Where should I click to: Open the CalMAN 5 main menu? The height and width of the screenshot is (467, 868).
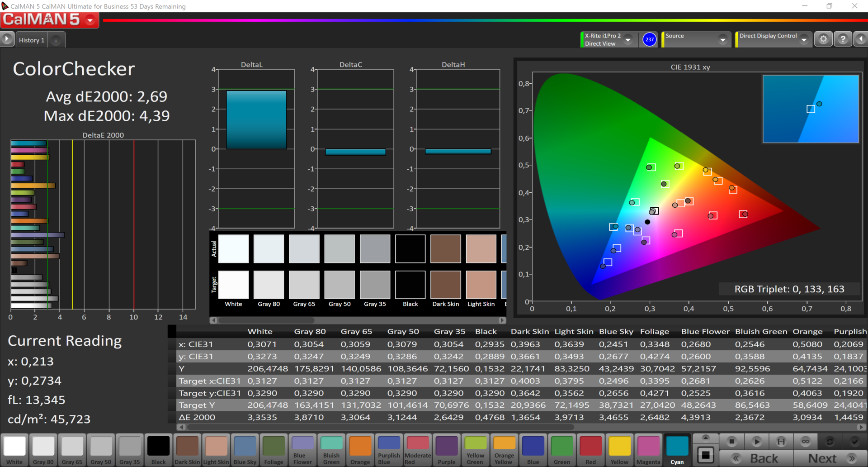pos(90,20)
